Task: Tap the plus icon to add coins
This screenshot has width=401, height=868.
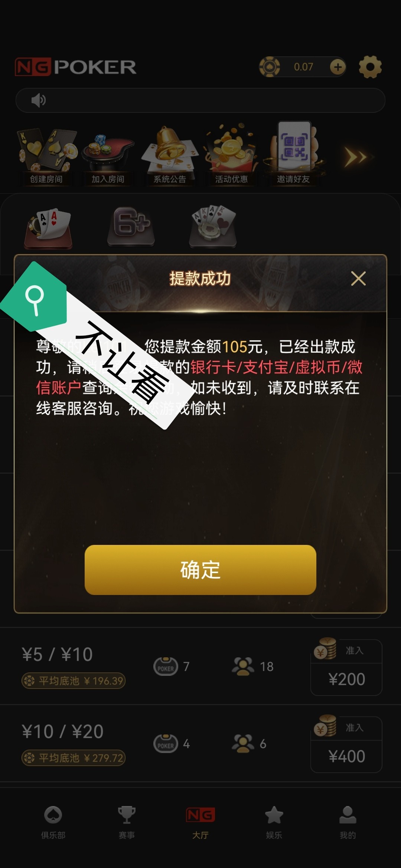Action: click(338, 67)
